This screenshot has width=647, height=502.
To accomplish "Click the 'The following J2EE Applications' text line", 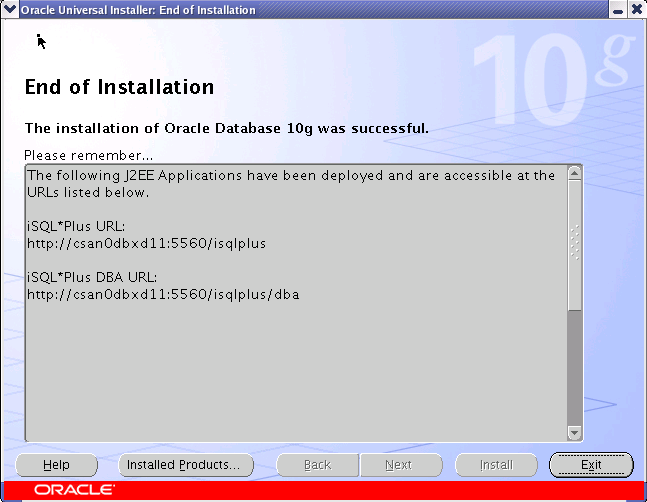I will (x=291, y=176).
